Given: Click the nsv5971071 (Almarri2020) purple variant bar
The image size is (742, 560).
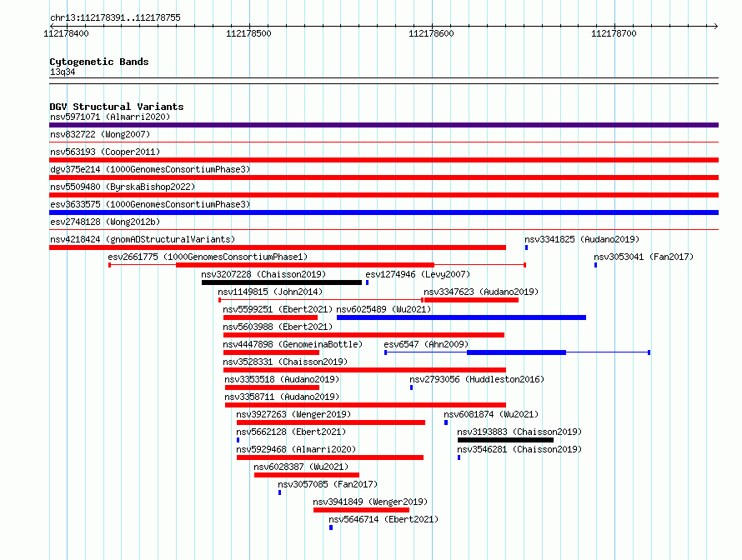Looking at the screenshot, I should 384,125.
